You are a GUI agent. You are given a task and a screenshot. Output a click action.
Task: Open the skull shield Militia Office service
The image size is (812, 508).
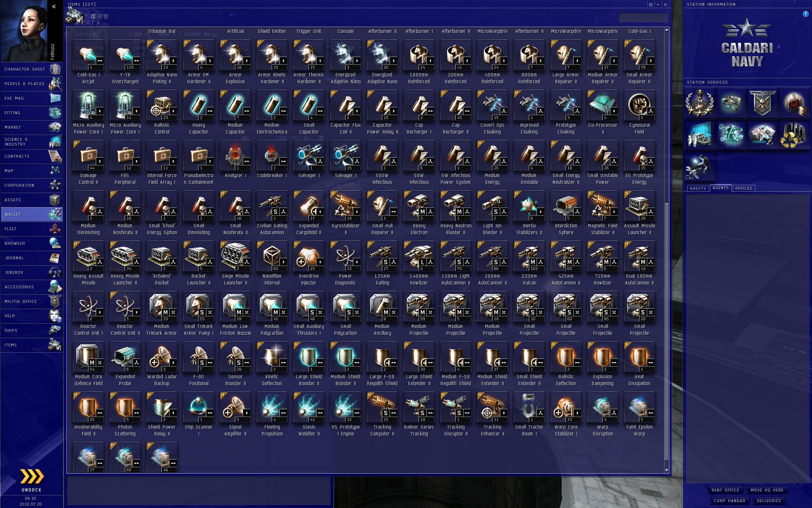click(x=762, y=103)
